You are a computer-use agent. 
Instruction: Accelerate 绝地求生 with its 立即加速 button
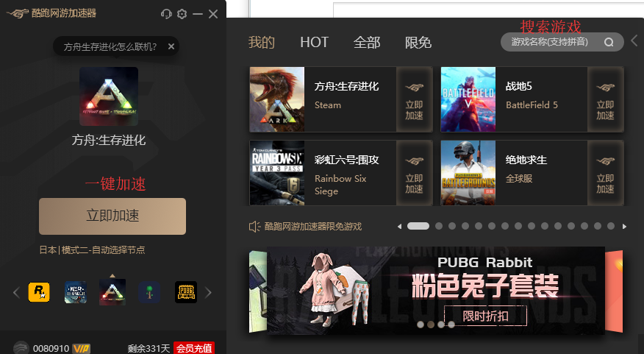[x=605, y=174]
